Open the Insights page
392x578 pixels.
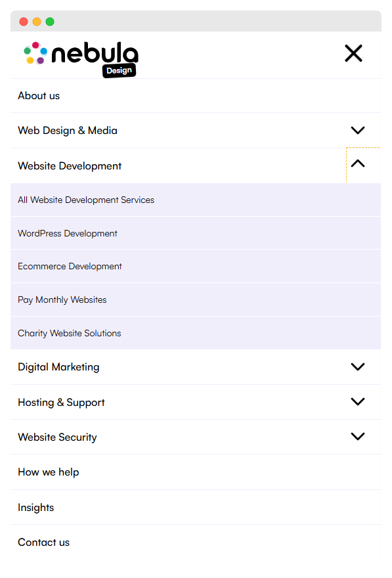(x=35, y=508)
